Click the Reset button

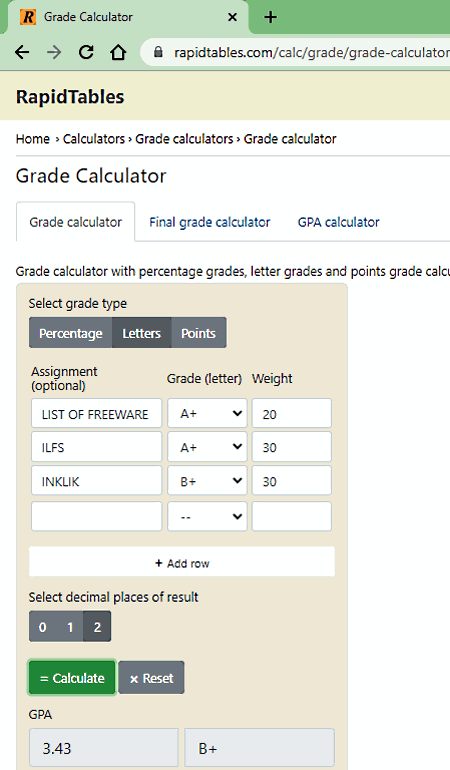coord(151,678)
